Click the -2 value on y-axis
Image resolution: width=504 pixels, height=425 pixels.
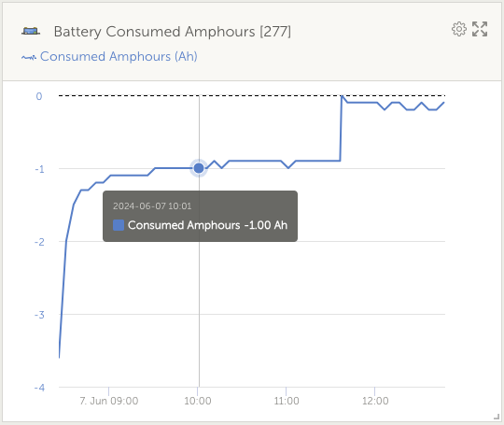tap(39, 242)
